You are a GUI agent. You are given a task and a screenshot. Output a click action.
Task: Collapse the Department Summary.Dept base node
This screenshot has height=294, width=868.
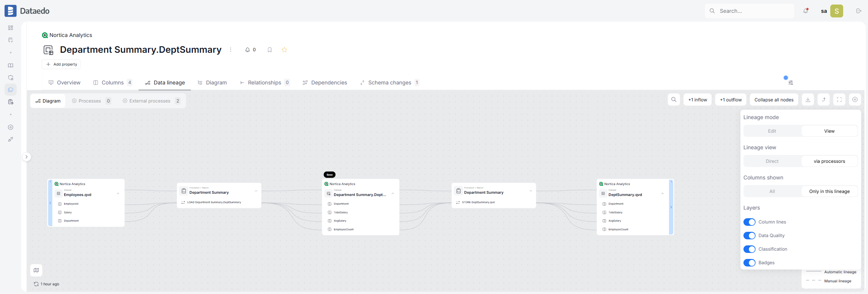point(393,194)
